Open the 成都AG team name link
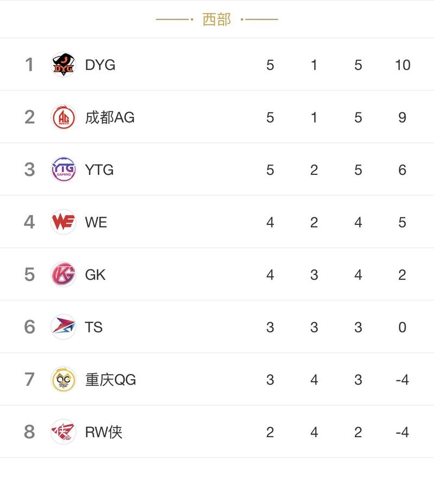 coord(110,117)
